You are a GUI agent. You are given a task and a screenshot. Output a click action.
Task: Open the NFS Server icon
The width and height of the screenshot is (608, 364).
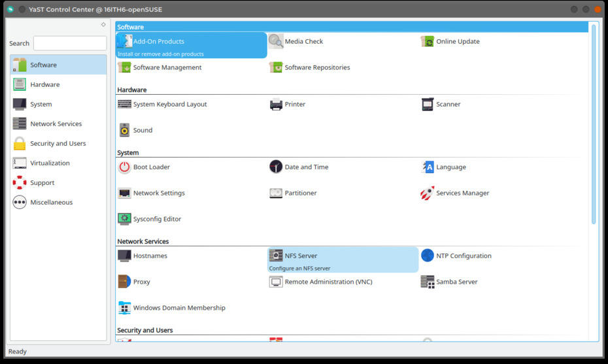(x=276, y=256)
